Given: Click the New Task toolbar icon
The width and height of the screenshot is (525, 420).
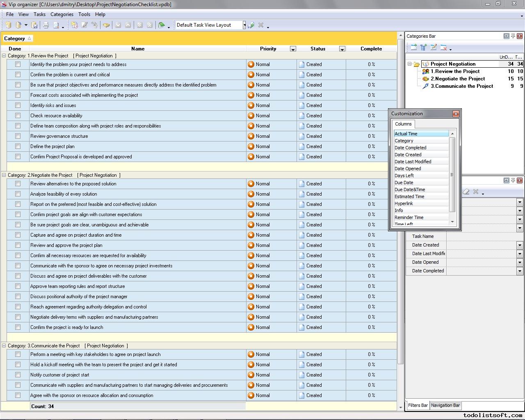Looking at the screenshot, I should (x=74, y=25).
